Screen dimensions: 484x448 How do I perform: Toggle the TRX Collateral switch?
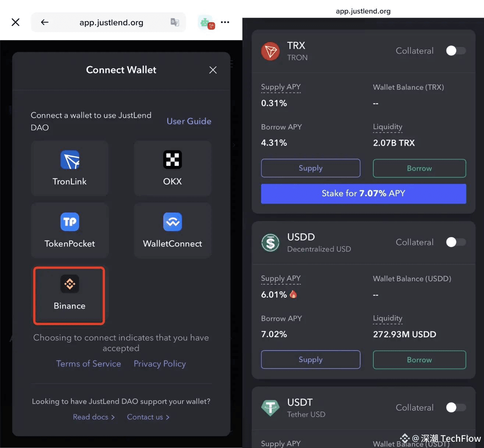click(456, 51)
